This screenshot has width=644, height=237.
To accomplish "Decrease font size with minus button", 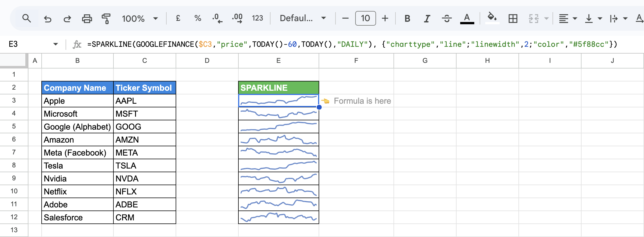I will (x=345, y=18).
